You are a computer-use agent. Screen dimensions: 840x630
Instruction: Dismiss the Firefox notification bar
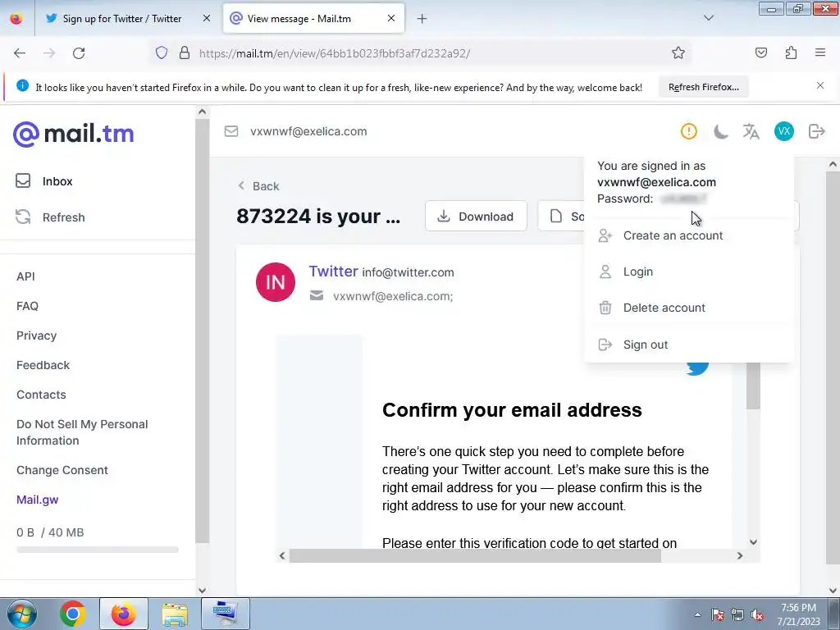(820, 85)
